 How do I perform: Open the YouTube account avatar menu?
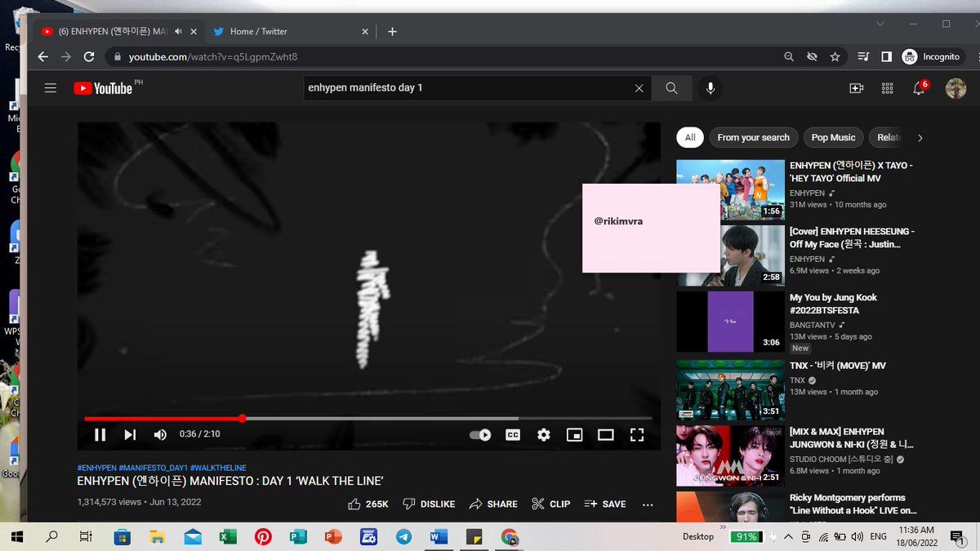(x=955, y=88)
